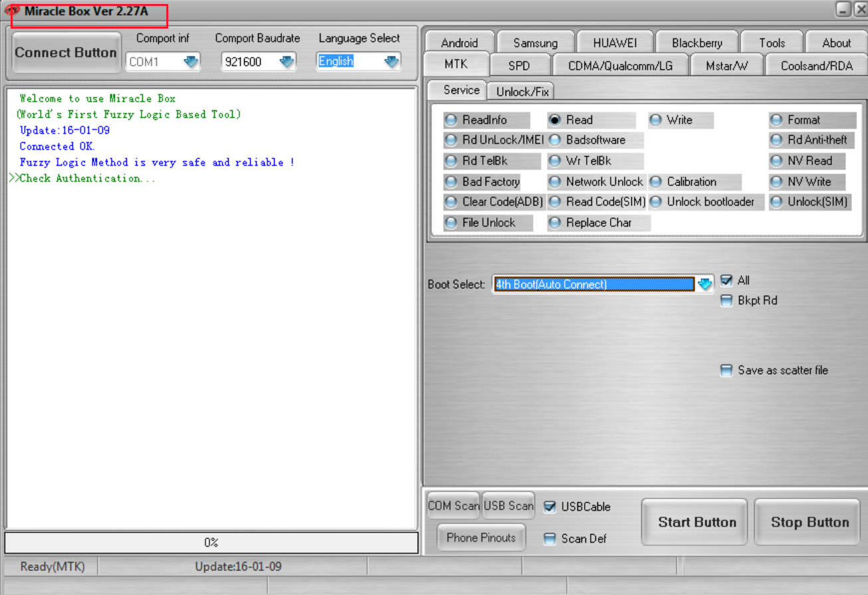868x595 pixels.
Task: Switch to the HUAWEI tab
Action: tap(615, 43)
